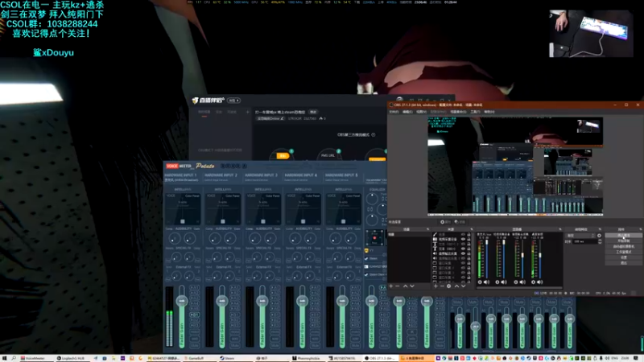Viewport: 644px width, 362px height.
Task: Move source up in OBS sources dock
Action: (x=456, y=286)
